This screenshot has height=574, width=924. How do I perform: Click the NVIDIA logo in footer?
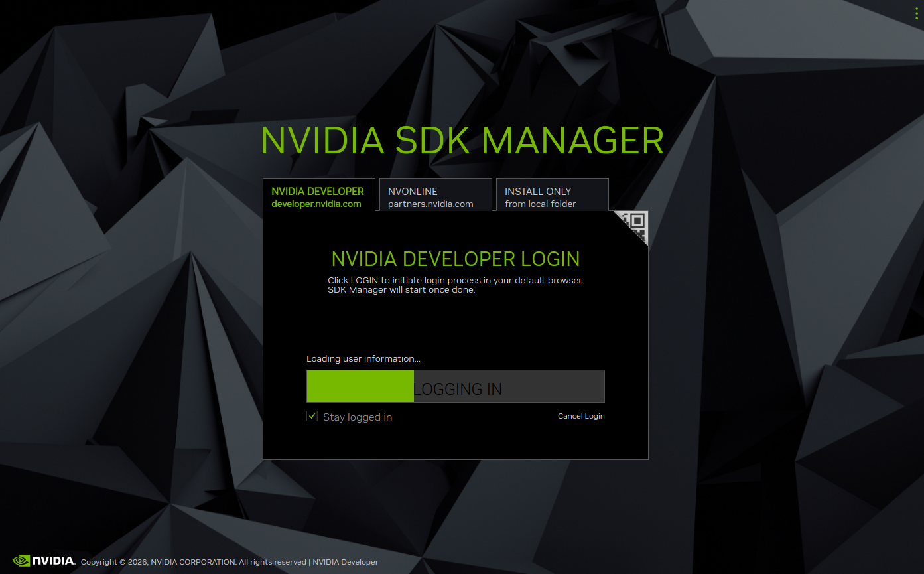(x=44, y=561)
